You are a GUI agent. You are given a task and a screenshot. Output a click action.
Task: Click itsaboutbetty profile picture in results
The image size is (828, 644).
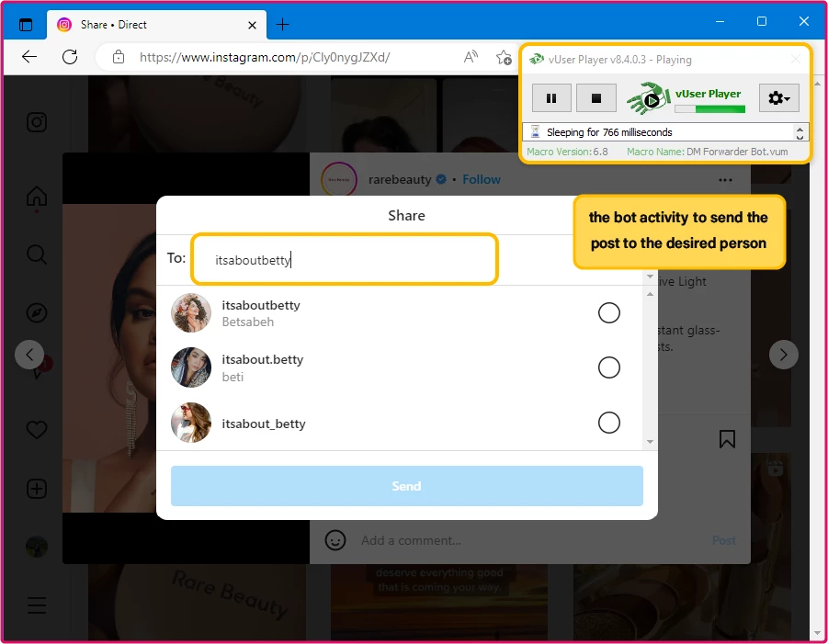click(x=191, y=313)
